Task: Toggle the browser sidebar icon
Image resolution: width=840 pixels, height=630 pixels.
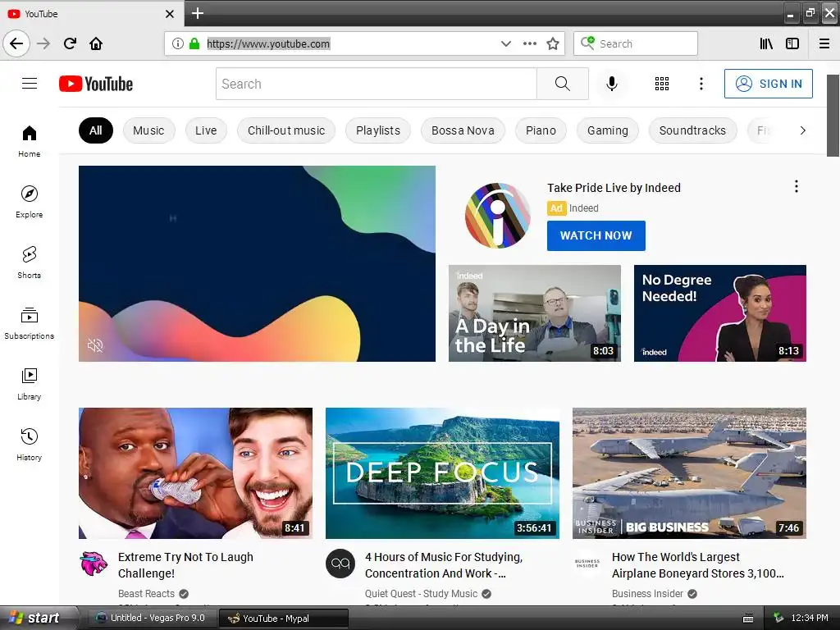Action: coord(792,43)
